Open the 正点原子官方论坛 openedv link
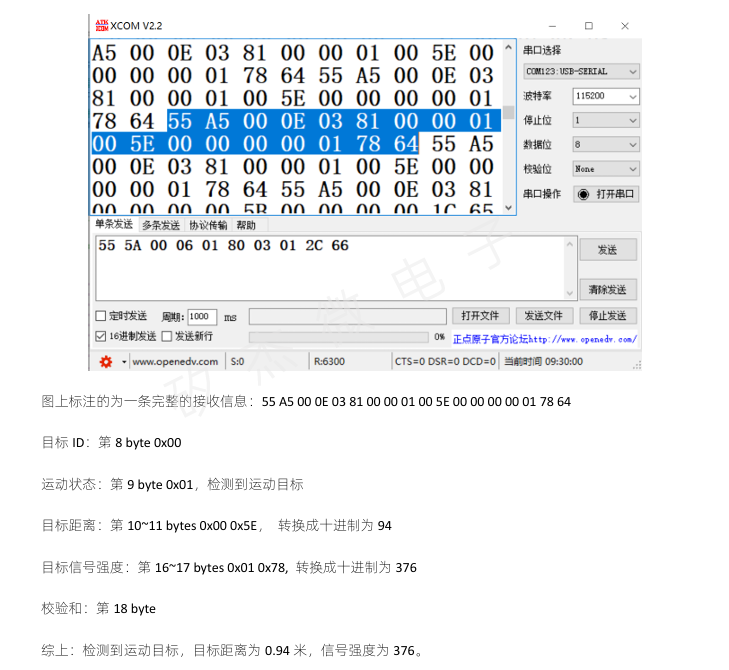Image resolution: width=729 pixels, height=670 pixels. click(x=545, y=339)
